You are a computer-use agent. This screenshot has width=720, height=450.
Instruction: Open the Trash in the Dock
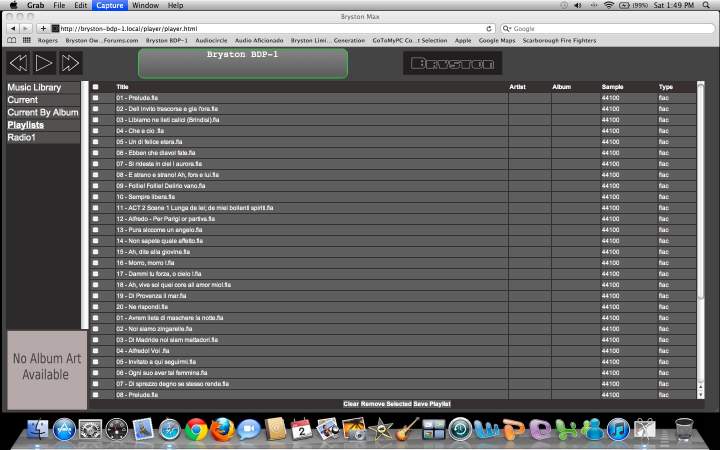(684, 429)
